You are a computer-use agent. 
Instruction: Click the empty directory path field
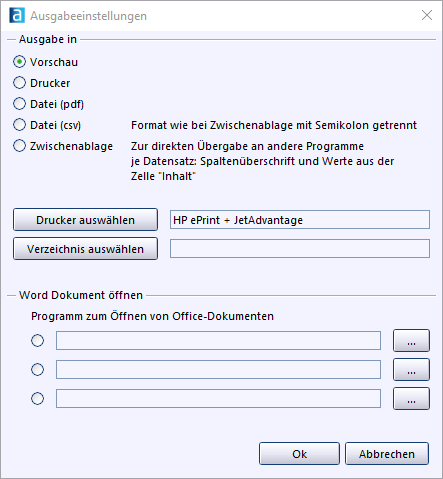tap(300, 249)
